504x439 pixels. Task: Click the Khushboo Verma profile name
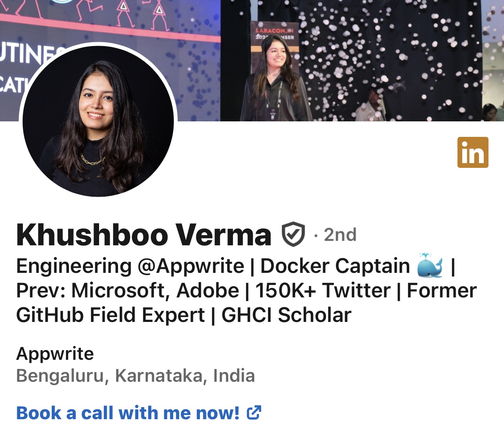click(144, 235)
